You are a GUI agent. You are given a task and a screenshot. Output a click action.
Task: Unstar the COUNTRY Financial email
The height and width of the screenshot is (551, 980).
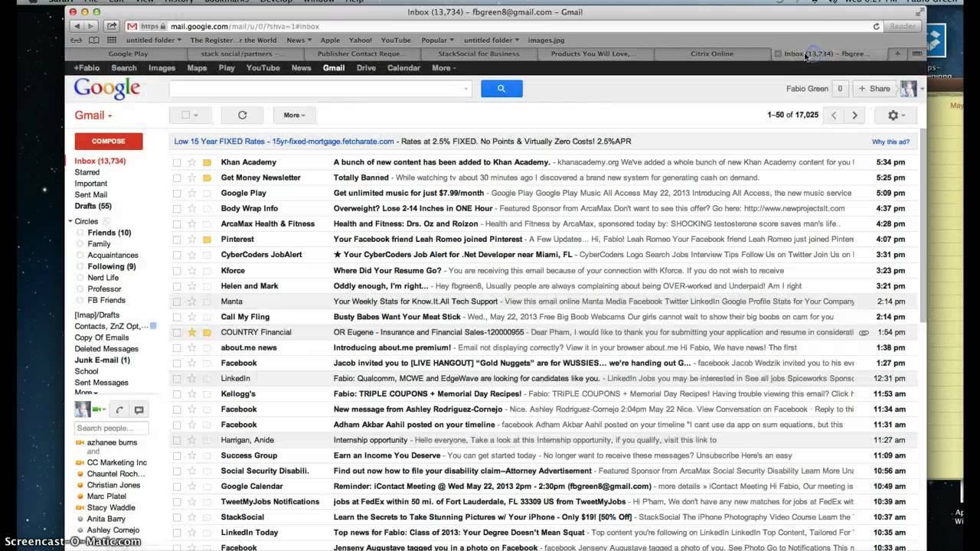(191, 332)
